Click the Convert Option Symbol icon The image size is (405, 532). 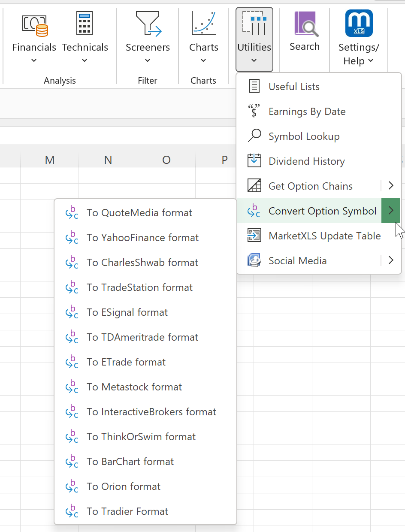(254, 211)
